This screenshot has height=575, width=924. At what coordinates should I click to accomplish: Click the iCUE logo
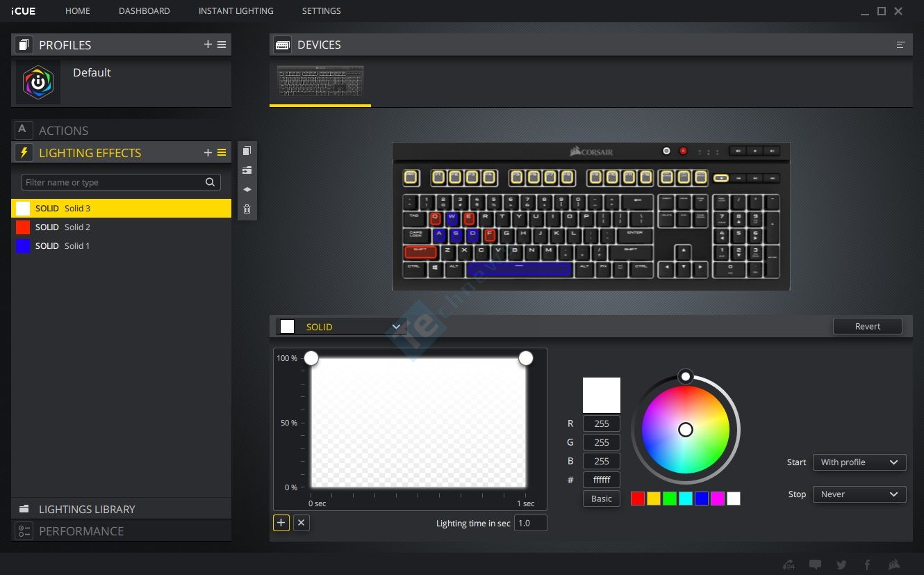click(x=24, y=11)
